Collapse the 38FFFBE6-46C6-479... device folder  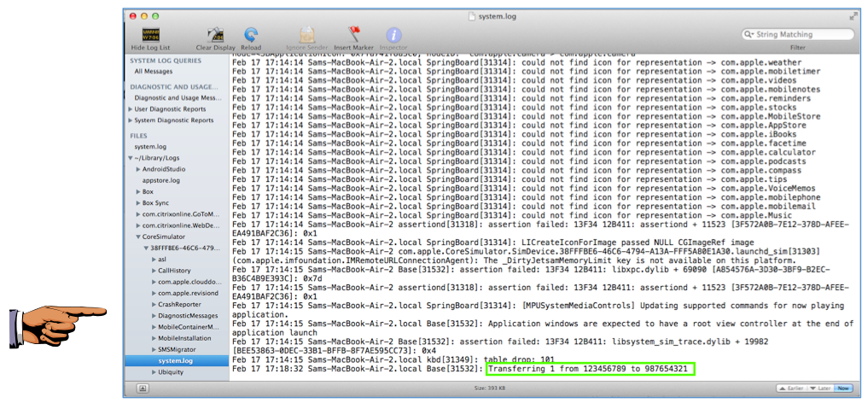(x=146, y=248)
